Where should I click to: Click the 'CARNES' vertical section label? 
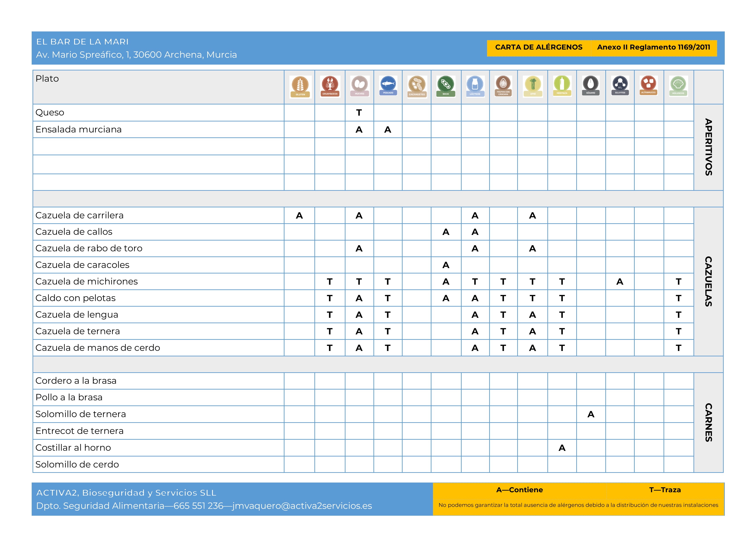point(709,422)
